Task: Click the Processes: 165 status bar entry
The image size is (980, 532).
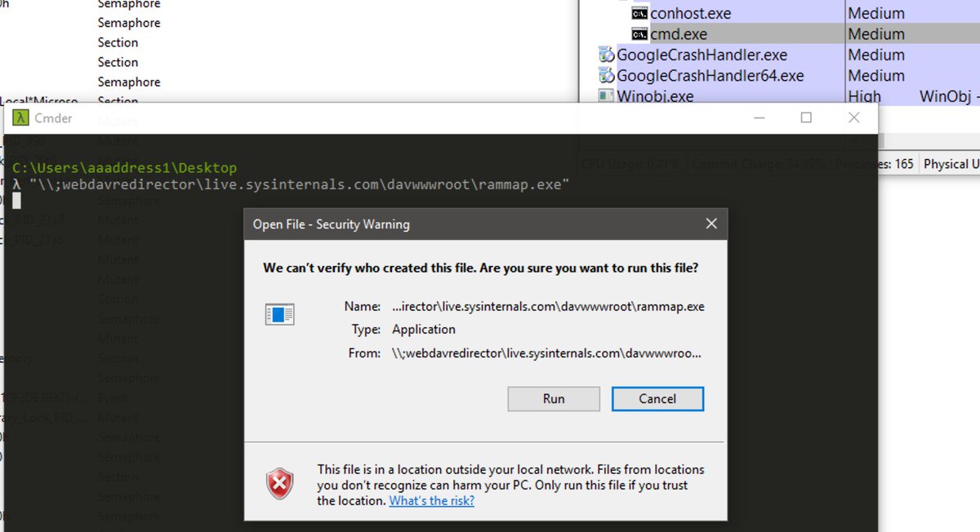Action: 875,164
